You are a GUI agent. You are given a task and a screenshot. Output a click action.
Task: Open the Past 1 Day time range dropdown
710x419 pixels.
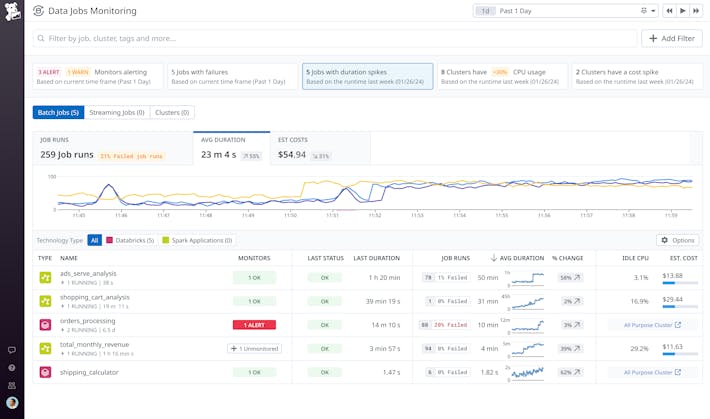click(x=566, y=11)
